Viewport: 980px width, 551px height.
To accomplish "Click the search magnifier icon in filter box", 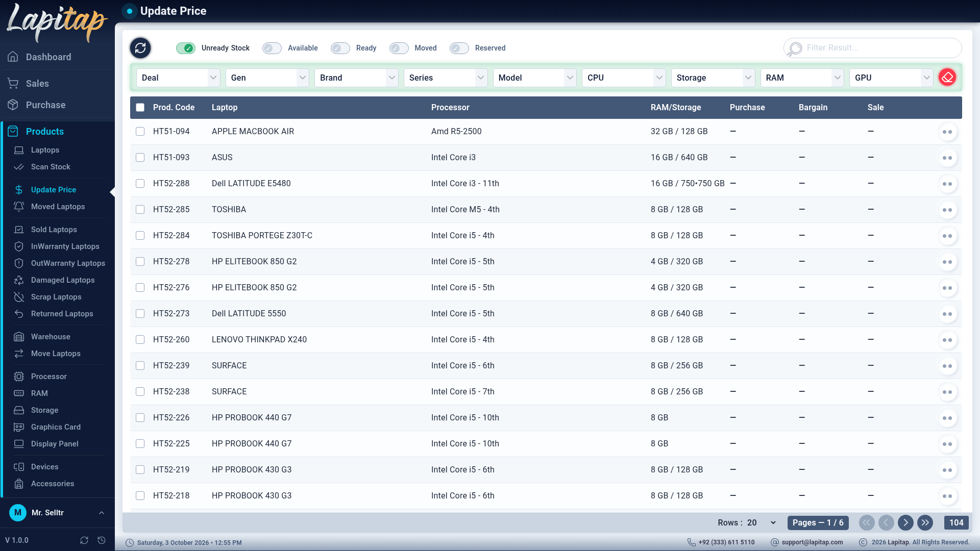I will pos(795,48).
